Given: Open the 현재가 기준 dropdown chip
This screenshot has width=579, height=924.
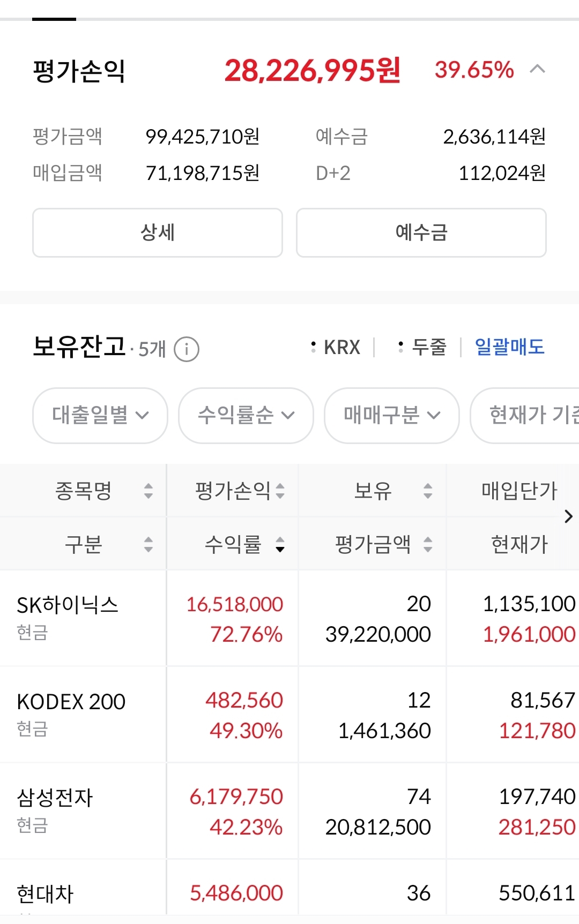Looking at the screenshot, I should [525, 415].
